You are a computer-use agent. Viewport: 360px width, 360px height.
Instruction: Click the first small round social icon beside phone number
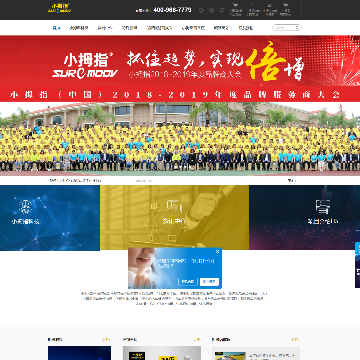[x=201, y=10]
